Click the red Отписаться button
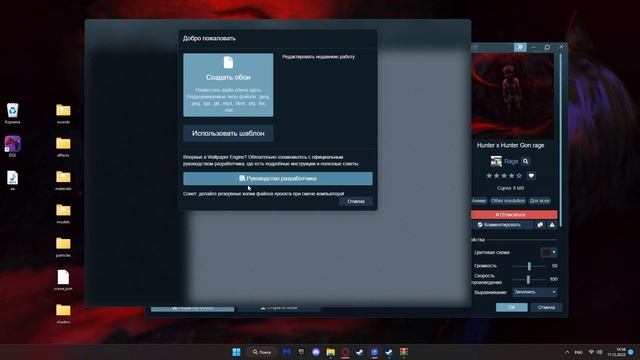Image resolution: width=640 pixels, height=360 pixels. [x=514, y=215]
